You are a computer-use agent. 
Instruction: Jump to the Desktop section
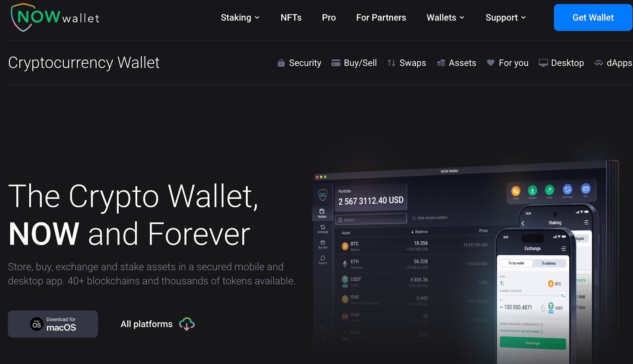561,63
